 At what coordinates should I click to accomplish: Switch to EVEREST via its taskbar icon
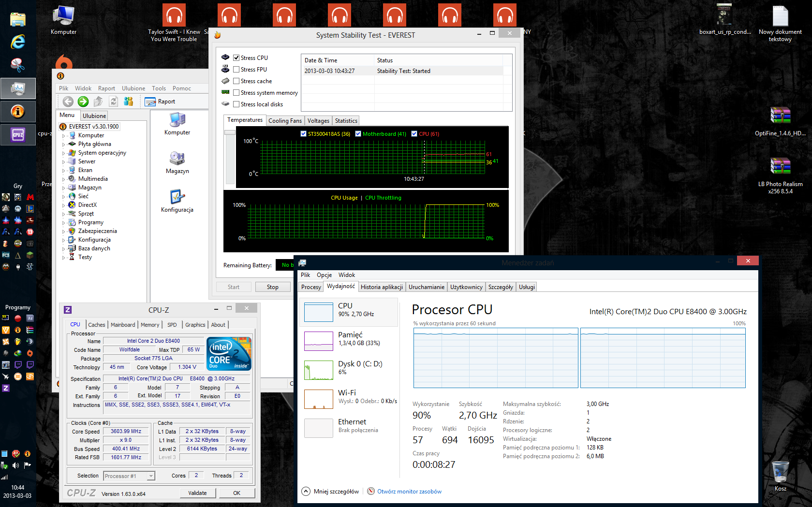point(18,112)
